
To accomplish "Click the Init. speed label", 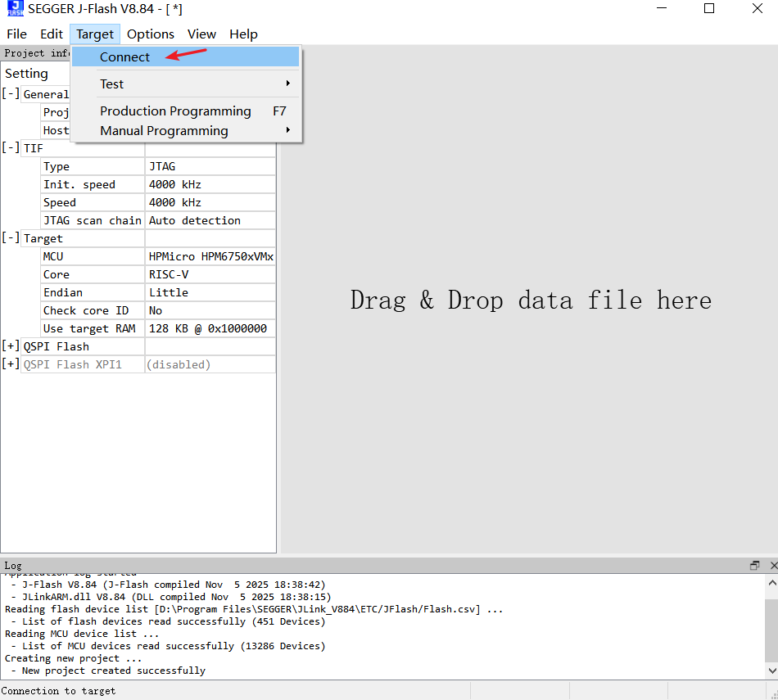I will click(93, 184).
